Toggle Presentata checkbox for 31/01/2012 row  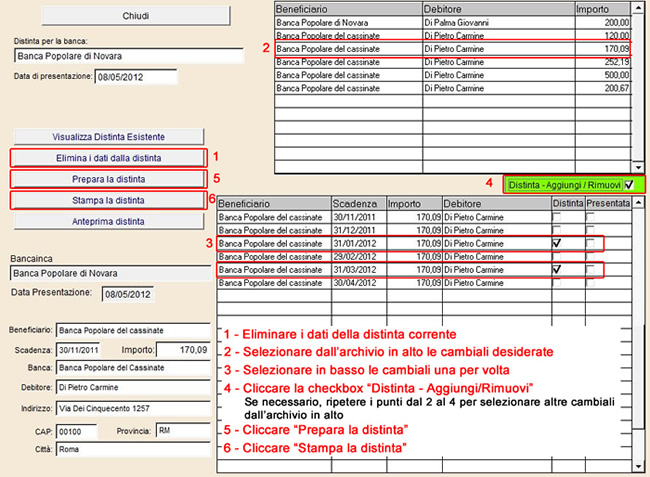(x=590, y=243)
